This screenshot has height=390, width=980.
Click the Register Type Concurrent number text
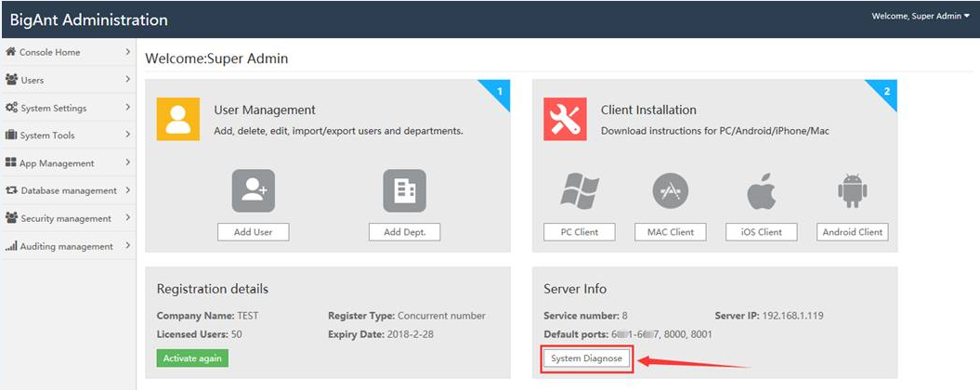[407, 316]
